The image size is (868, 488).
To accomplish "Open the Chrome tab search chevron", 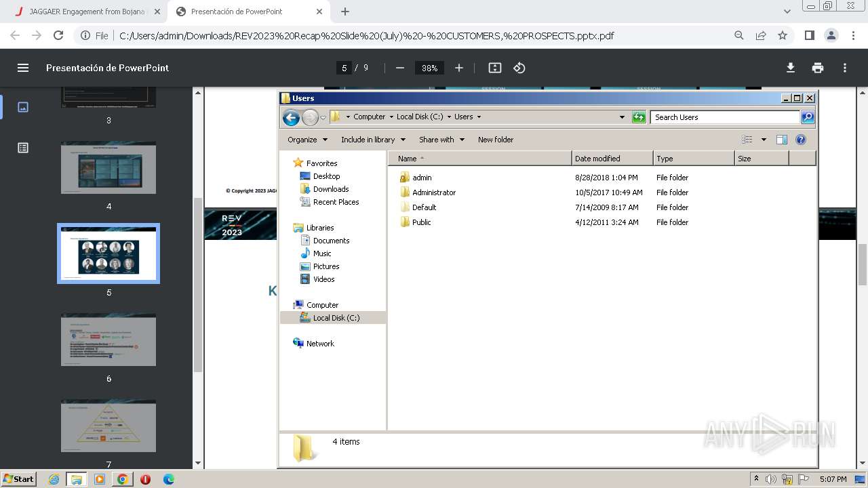I will 787,12.
